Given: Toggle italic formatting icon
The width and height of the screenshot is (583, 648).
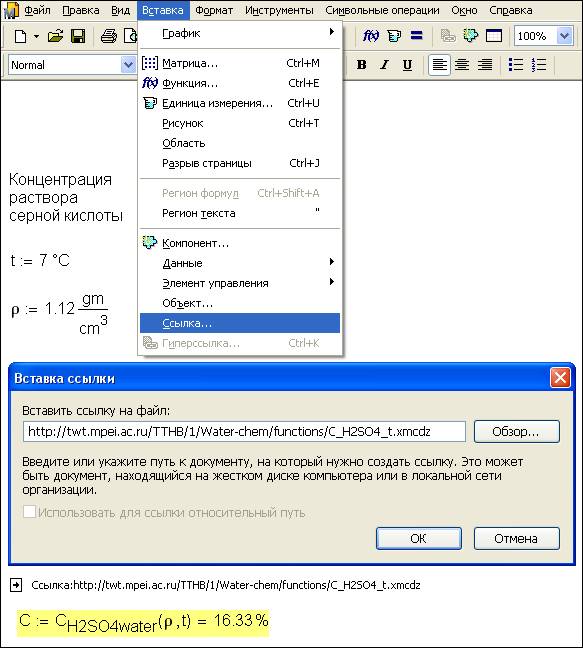Looking at the screenshot, I should [385, 65].
